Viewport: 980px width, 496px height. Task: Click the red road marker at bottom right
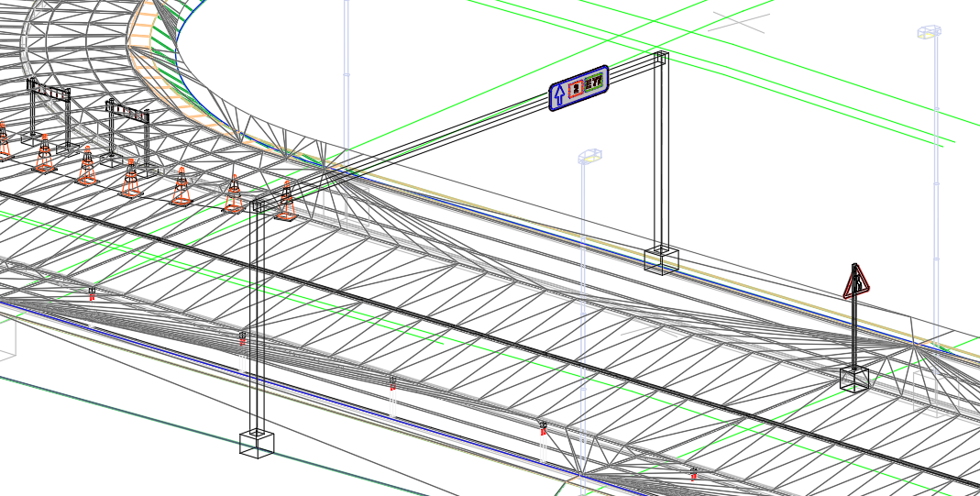694,474
